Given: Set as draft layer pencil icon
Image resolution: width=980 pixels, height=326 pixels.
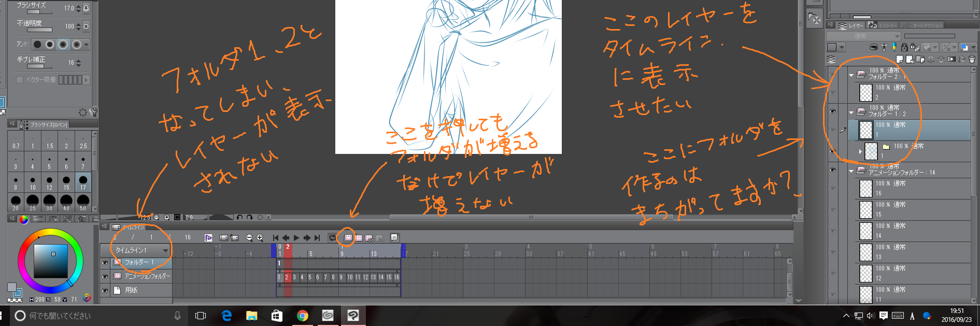Looking at the screenshot, I should 894,47.
